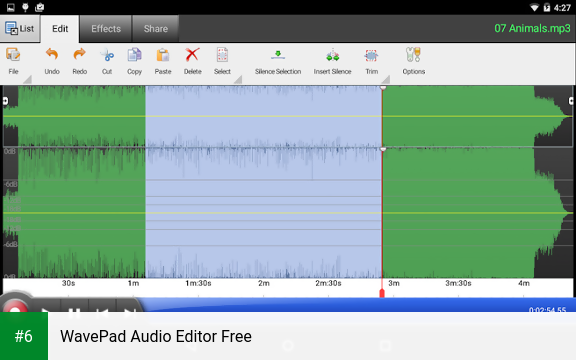Apply Silence Selection to region
This screenshot has height=360, width=576.
coord(278,61)
